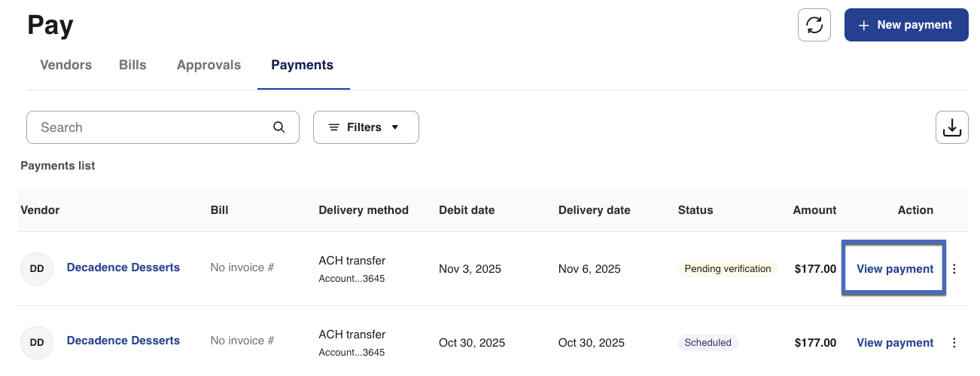Expand the Filters dropdown
Screen dimensions: 980x376
366,127
